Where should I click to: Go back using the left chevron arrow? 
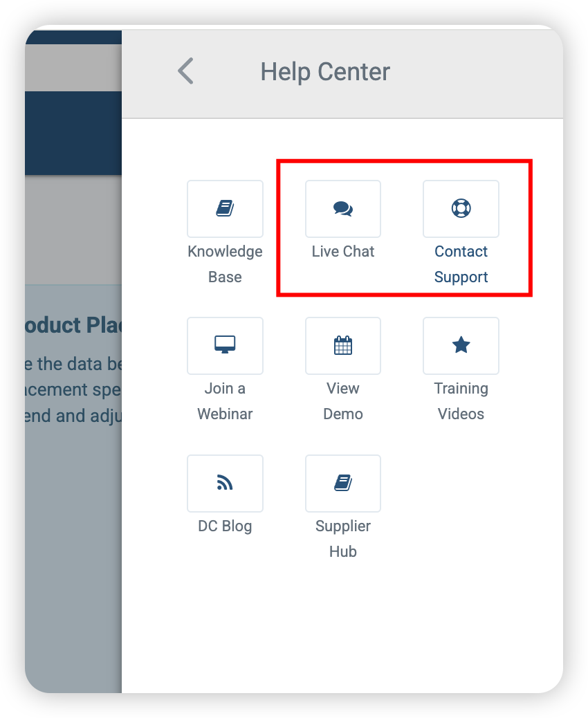tap(186, 71)
